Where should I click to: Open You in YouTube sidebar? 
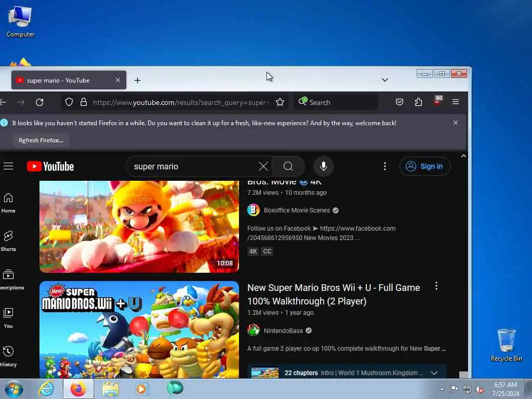8,318
